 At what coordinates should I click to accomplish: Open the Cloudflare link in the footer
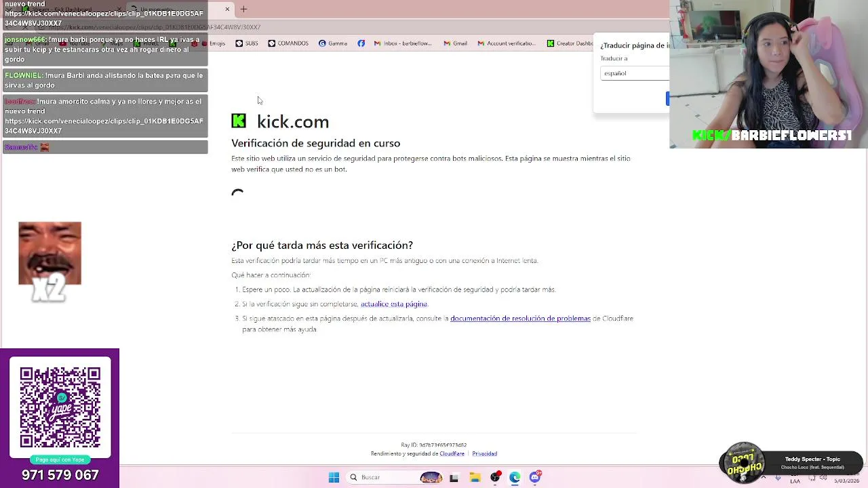452,454
